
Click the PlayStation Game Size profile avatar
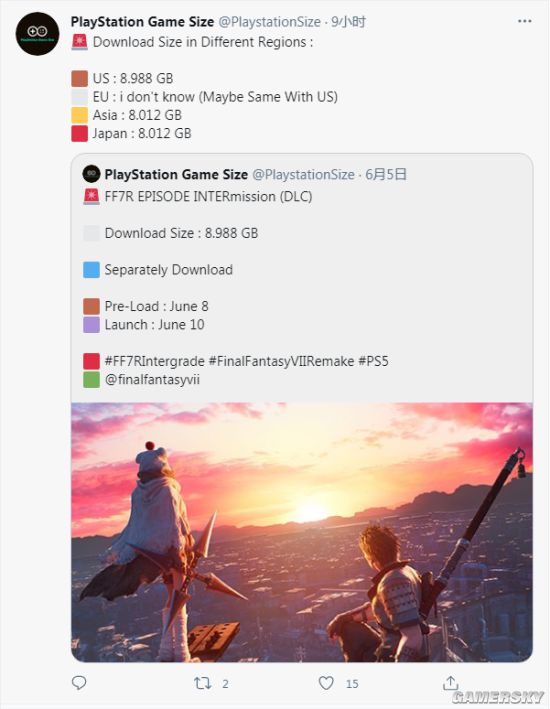pos(38,34)
